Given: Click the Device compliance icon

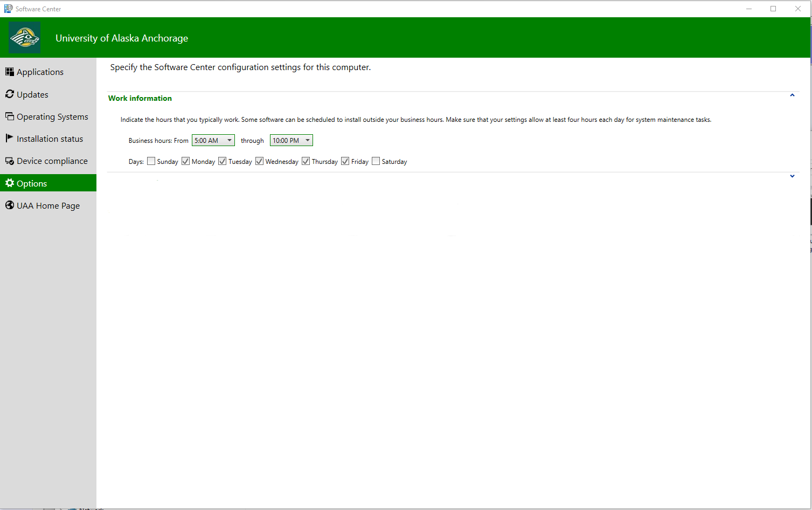Looking at the screenshot, I should (10, 161).
